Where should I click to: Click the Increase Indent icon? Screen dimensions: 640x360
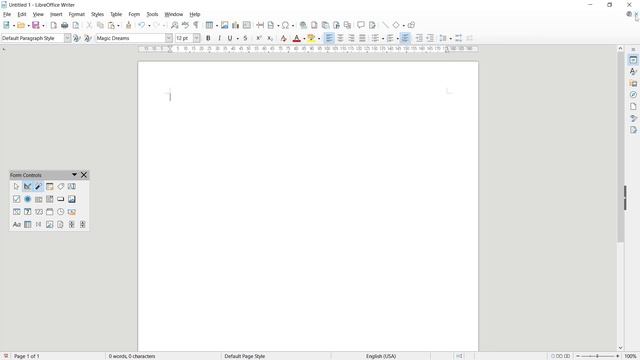(x=419, y=38)
